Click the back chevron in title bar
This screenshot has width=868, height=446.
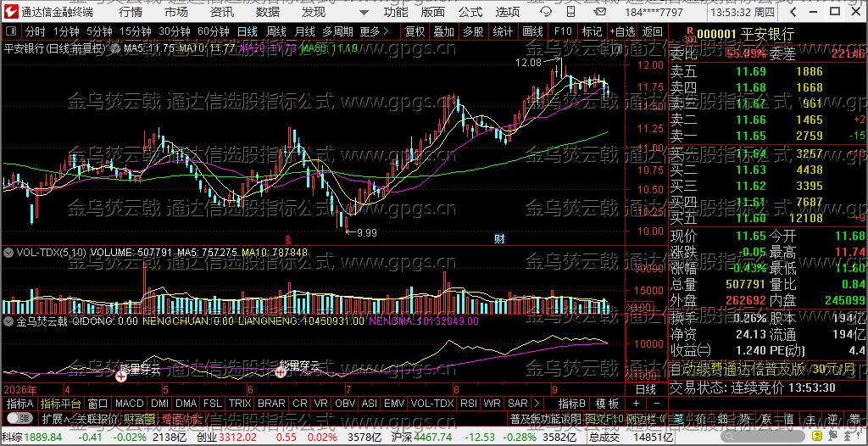click(793, 11)
